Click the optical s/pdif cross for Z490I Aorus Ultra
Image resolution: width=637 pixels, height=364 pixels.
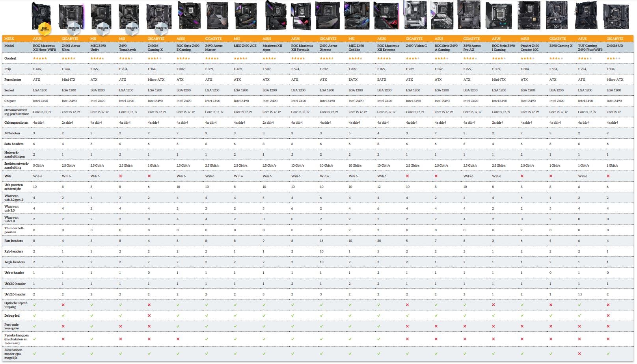[63, 305]
